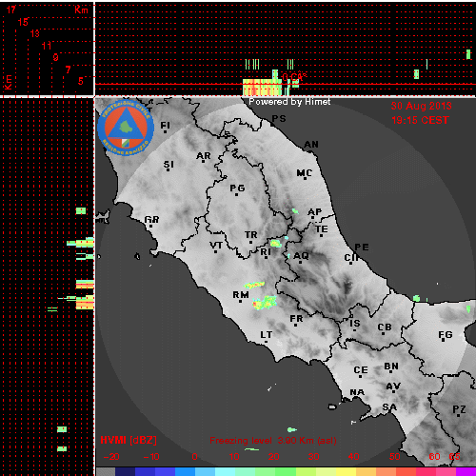This screenshot has height=476, width=476.
Task: Pick the dark blue swatch near -20 dBZ
Action: click(126, 471)
